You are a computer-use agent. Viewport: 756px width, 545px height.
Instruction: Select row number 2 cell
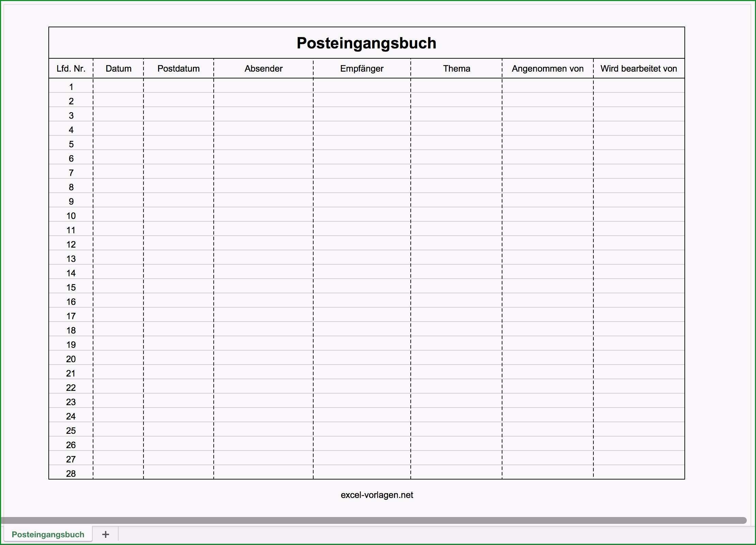[x=71, y=100]
